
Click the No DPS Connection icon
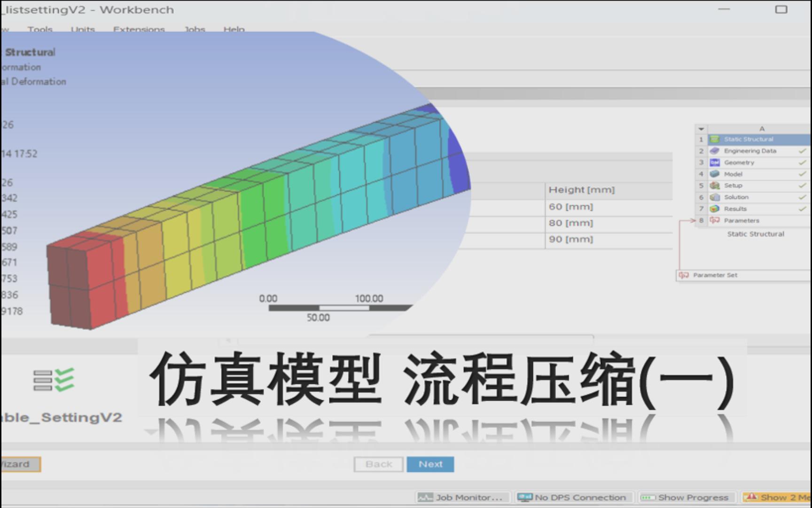point(524,498)
